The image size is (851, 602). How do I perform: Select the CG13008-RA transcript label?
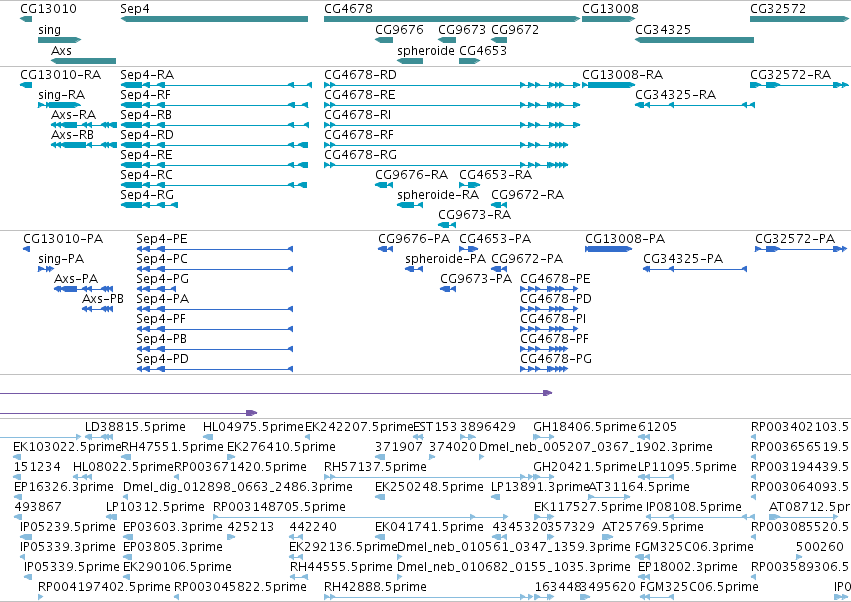pyautogui.click(x=623, y=75)
